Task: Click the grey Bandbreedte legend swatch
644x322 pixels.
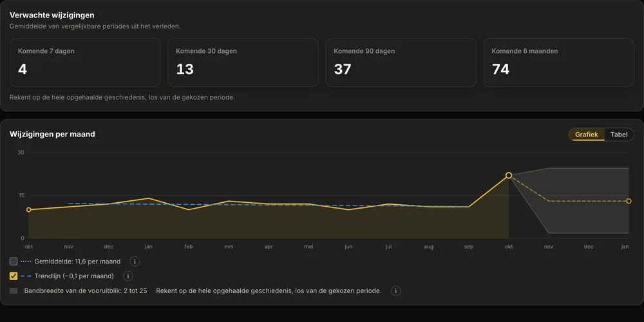Action: click(x=14, y=291)
